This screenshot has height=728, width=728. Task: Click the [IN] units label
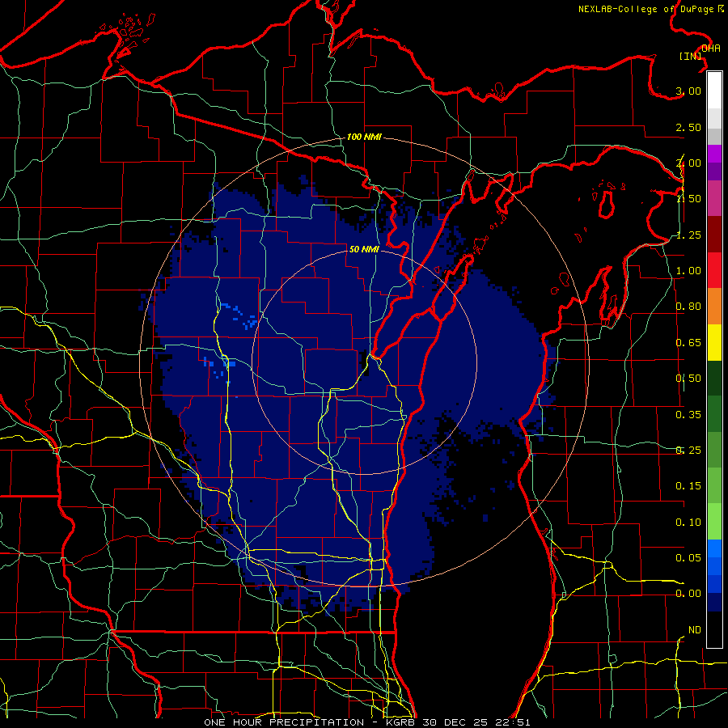point(691,56)
